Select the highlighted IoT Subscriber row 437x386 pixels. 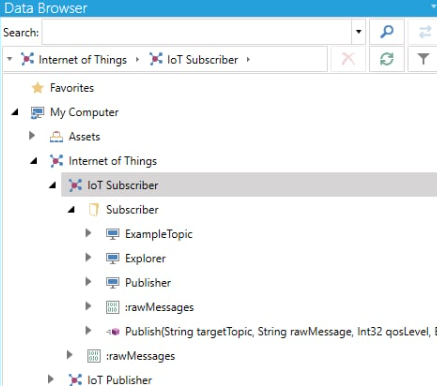249,185
